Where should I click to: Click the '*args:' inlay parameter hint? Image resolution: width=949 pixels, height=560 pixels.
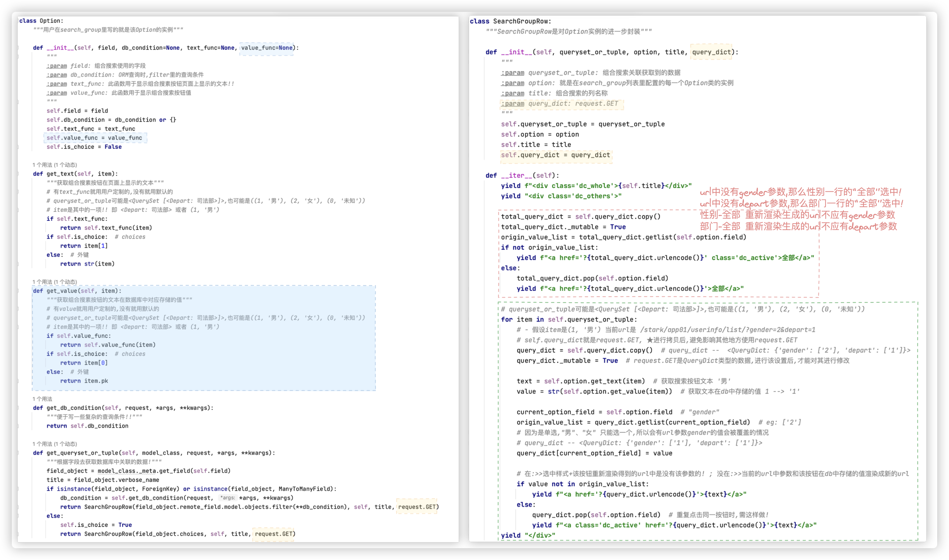pyautogui.click(x=227, y=498)
